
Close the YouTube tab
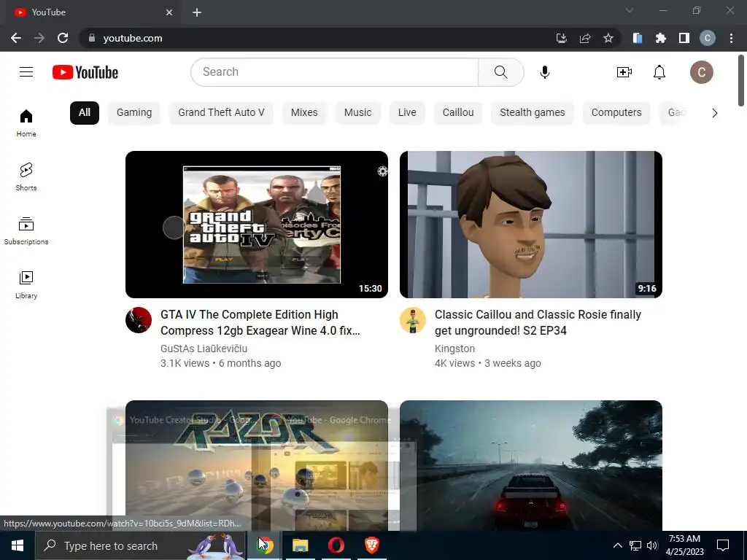pos(169,12)
